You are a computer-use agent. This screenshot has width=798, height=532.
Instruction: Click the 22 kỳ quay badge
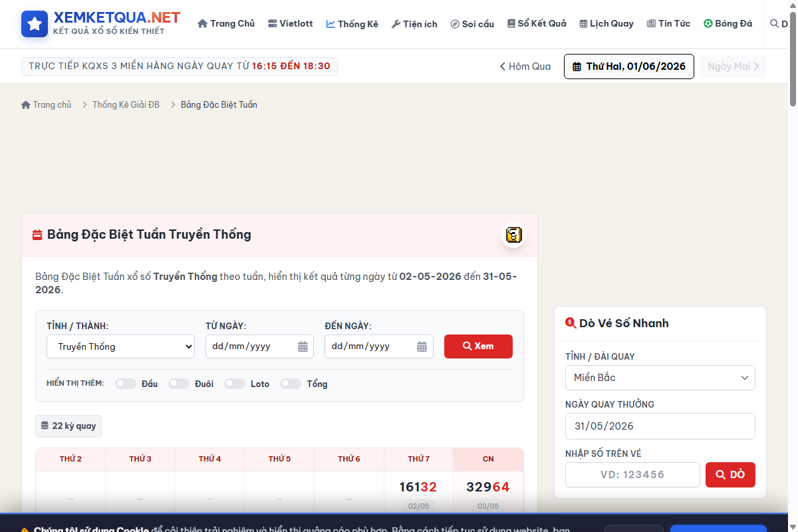pyautogui.click(x=68, y=426)
